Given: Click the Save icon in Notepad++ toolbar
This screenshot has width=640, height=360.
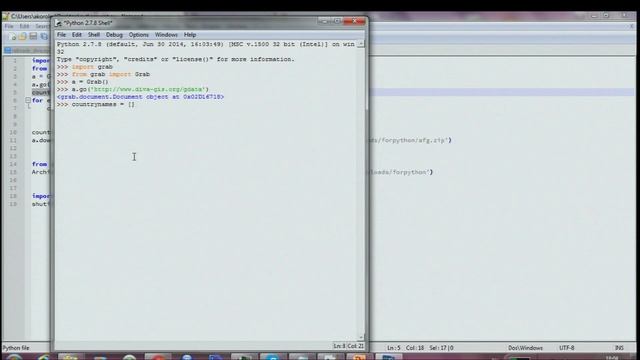Looking at the screenshot, I should pyautogui.click(x=33, y=37).
